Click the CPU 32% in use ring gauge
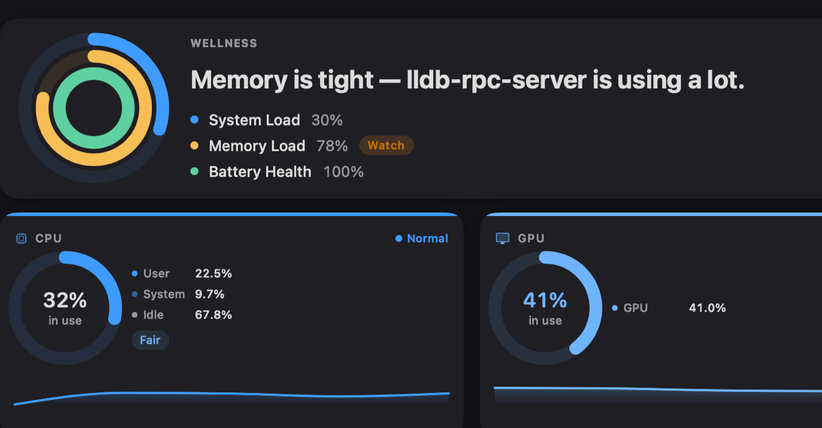Image resolution: width=822 pixels, height=428 pixels. [65, 308]
